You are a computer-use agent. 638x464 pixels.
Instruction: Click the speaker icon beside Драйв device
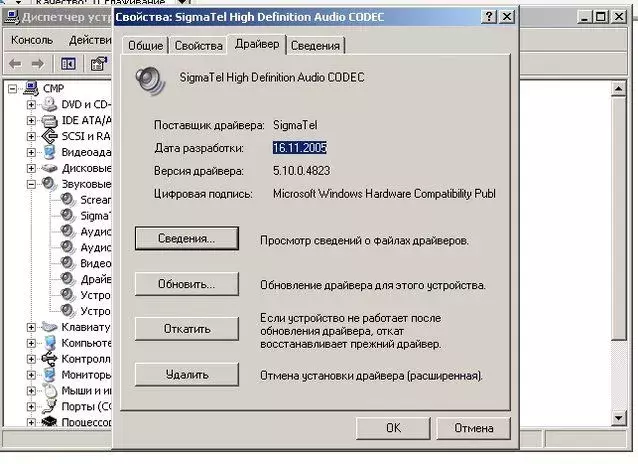pos(68,279)
